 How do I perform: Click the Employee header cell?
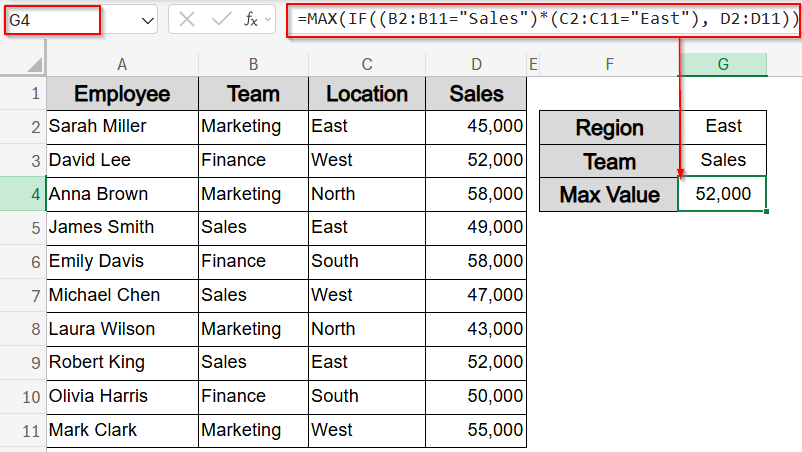[x=122, y=94]
